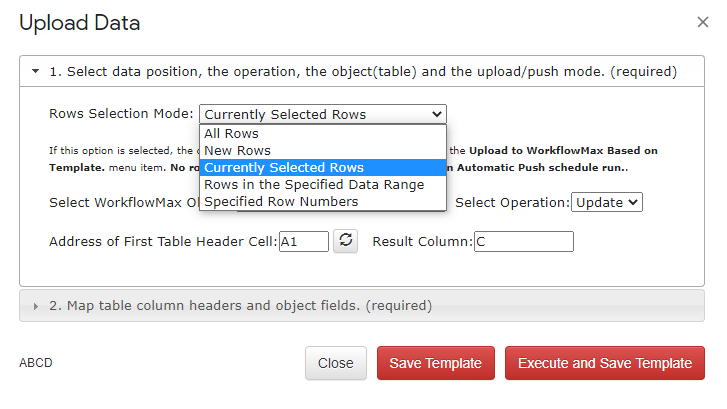Collapse section 1 using its triangle arrow
The height and width of the screenshot is (409, 727).
(x=35, y=71)
